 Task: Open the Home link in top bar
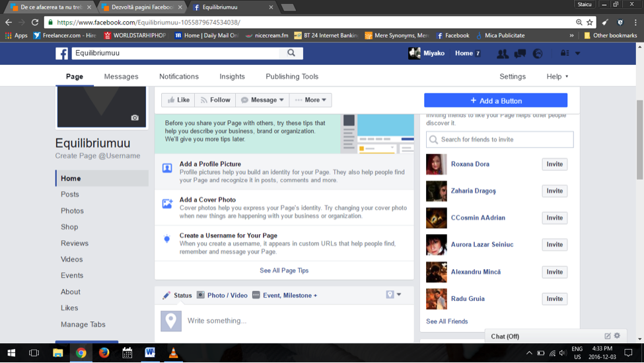pyautogui.click(x=464, y=54)
